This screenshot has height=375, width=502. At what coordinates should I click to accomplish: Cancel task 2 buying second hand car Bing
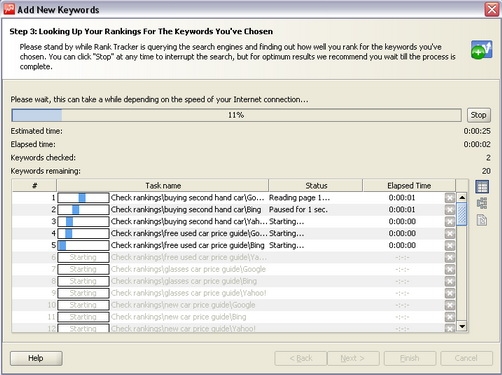point(450,210)
